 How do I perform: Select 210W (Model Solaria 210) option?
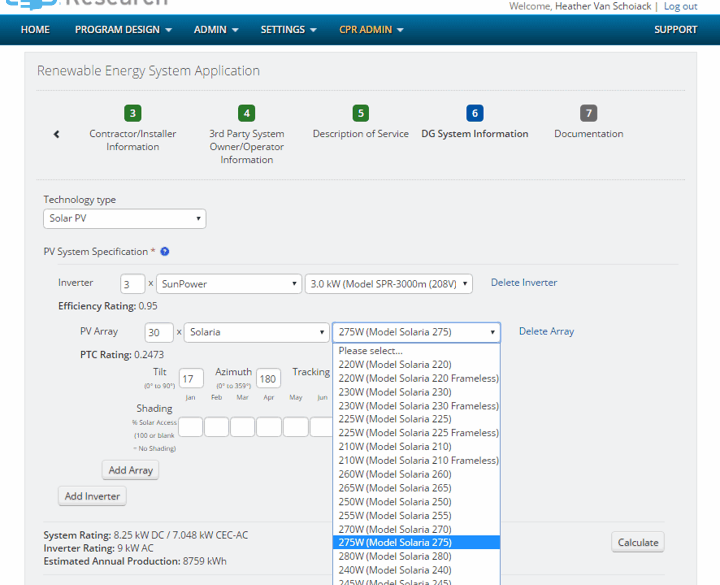pyautogui.click(x=416, y=447)
